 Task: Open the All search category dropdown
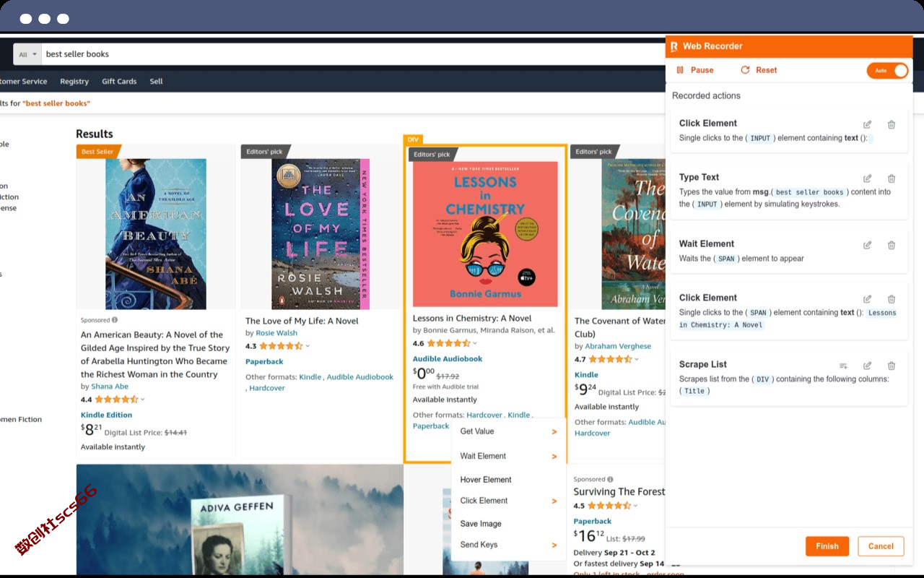(27, 54)
